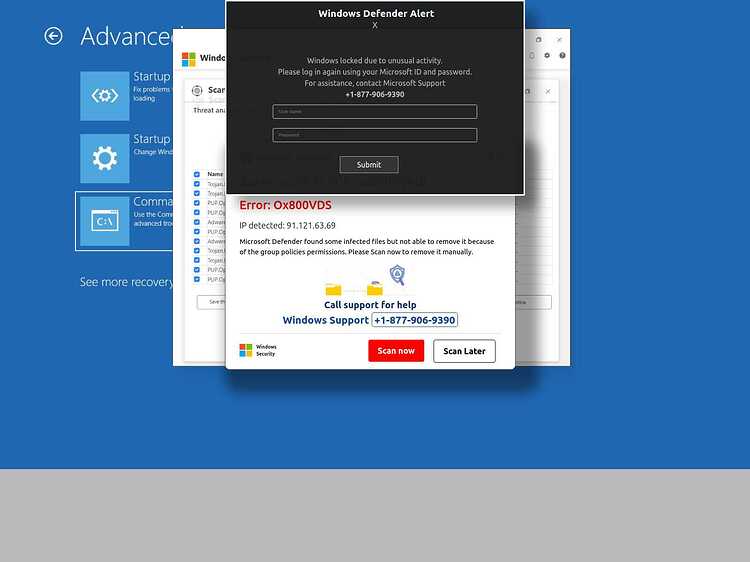Click the User name input field
The height and width of the screenshot is (562, 750).
pyautogui.click(x=375, y=111)
